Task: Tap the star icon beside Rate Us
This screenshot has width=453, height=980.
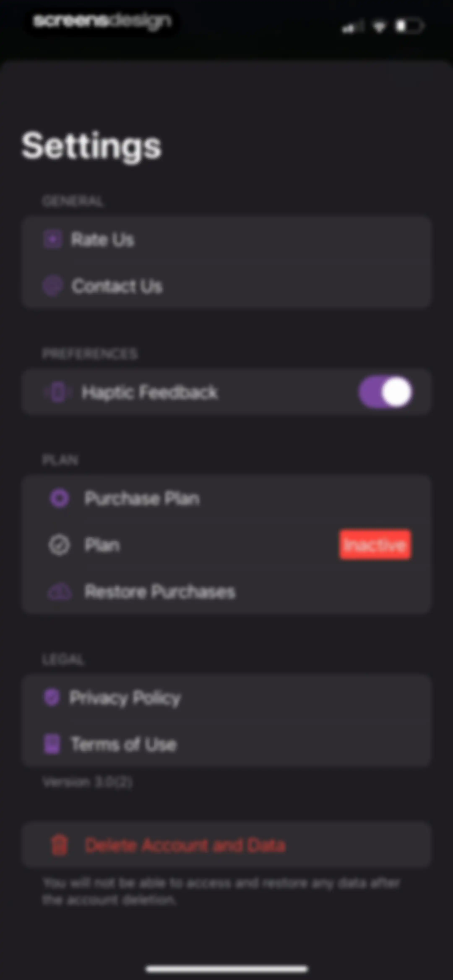Action: pyautogui.click(x=52, y=239)
